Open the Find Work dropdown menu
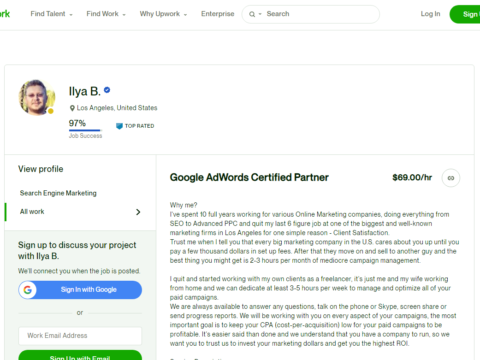480x360 pixels. (106, 14)
